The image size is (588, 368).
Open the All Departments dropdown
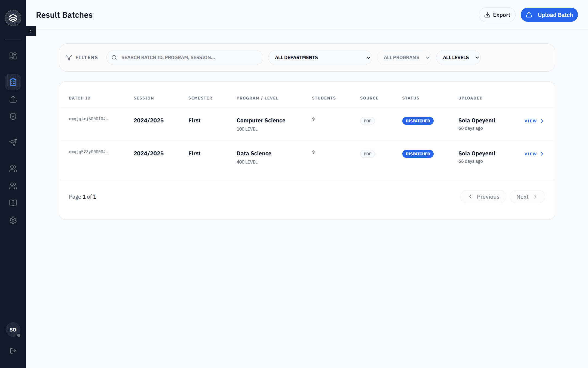[320, 58]
